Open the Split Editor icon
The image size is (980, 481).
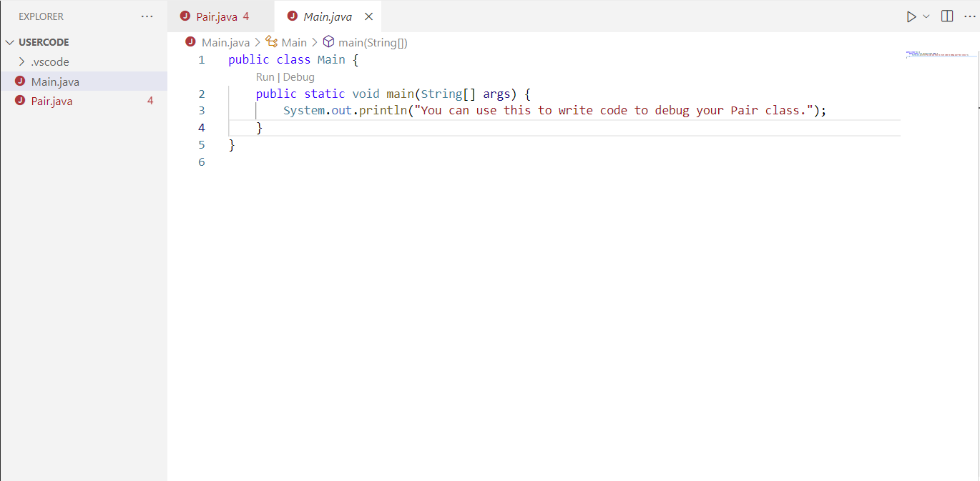click(946, 15)
